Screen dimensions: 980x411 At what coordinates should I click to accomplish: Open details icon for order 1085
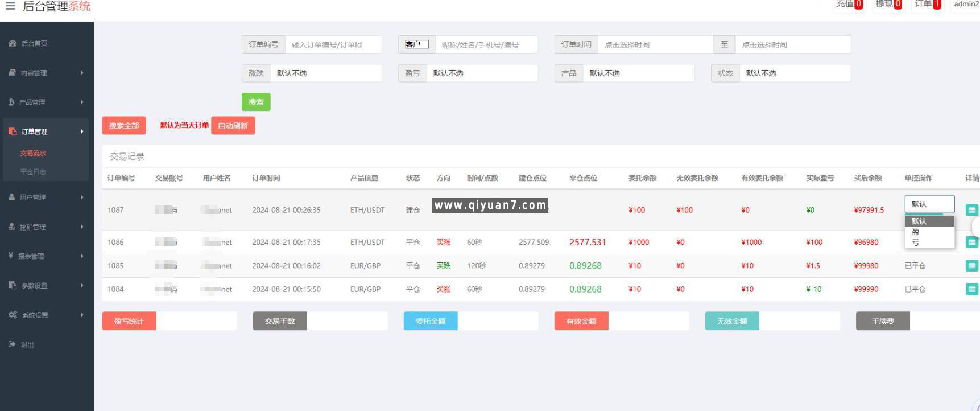coord(971,266)
